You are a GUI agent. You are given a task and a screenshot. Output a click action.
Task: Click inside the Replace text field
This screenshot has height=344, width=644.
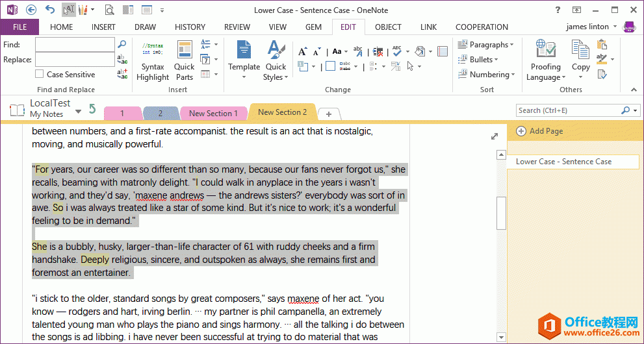(x=75, y=60)
